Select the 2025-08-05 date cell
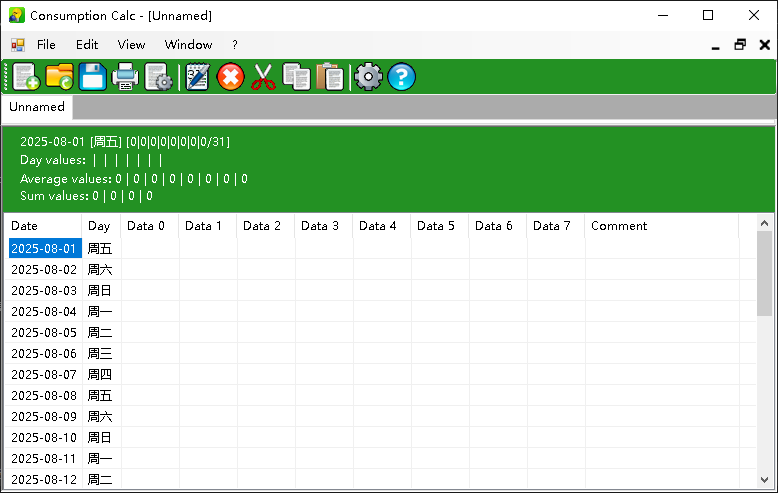Image resolution: width=778 pixels, height=493 pixels. [43, 332]
